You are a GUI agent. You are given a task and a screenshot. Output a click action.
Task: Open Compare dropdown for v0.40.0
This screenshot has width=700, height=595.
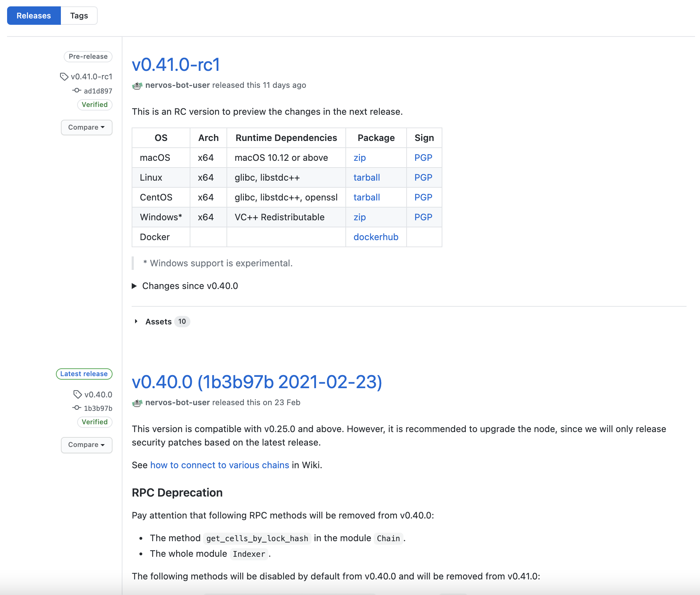click(x=86, y=444)
